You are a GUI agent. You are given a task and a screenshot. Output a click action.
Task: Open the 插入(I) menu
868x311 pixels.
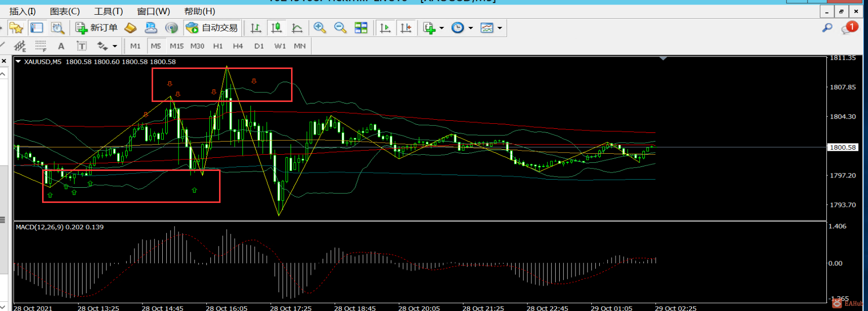click(x=22, y=11)
